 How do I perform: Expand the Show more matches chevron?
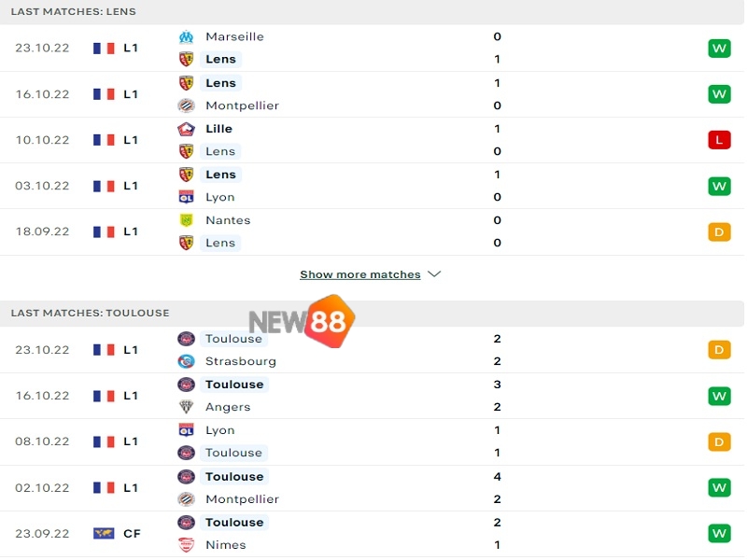[433, 274]
